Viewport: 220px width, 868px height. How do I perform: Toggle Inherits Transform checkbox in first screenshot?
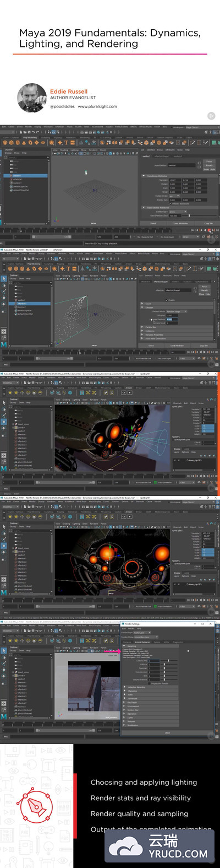click(x=170, y=203)
